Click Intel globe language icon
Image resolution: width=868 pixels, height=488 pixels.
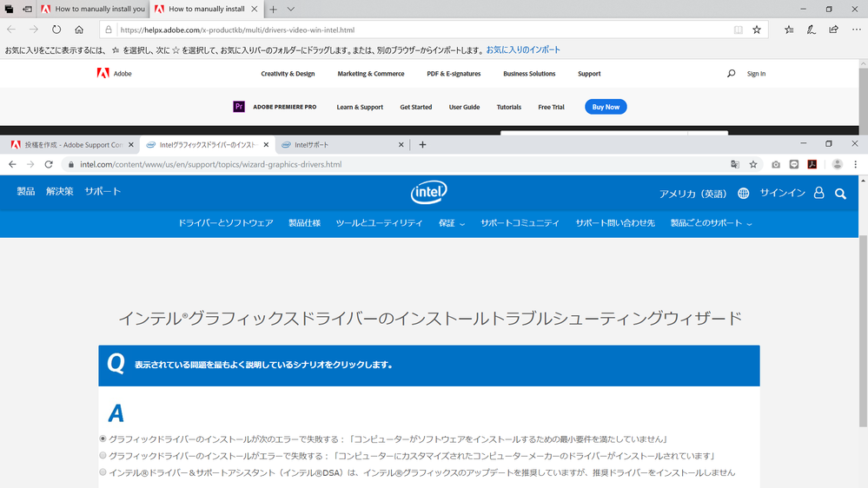click(x=744, y=193)
